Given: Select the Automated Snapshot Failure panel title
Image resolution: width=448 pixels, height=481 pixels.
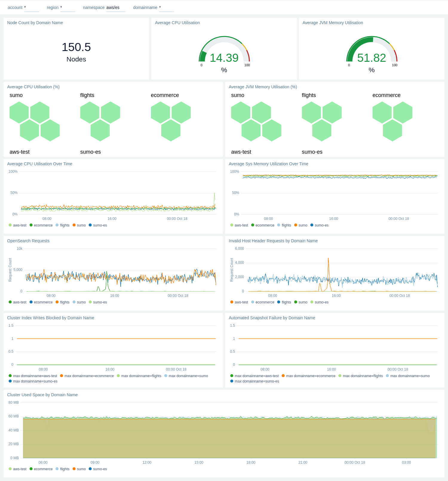Looking at the screenshot, I should tap(272, 318).
